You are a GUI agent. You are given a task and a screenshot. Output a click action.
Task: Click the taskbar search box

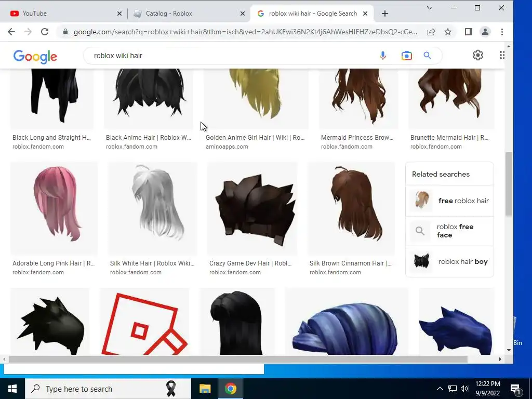pos(108,389)
